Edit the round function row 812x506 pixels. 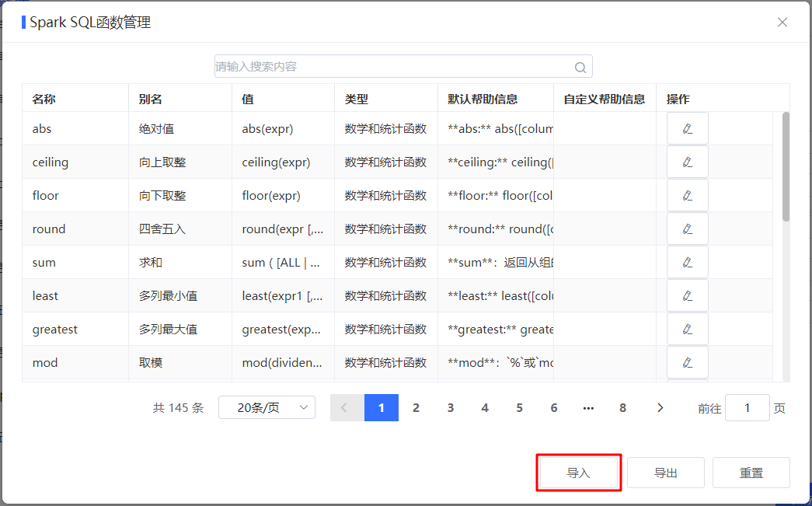[687, 229]
